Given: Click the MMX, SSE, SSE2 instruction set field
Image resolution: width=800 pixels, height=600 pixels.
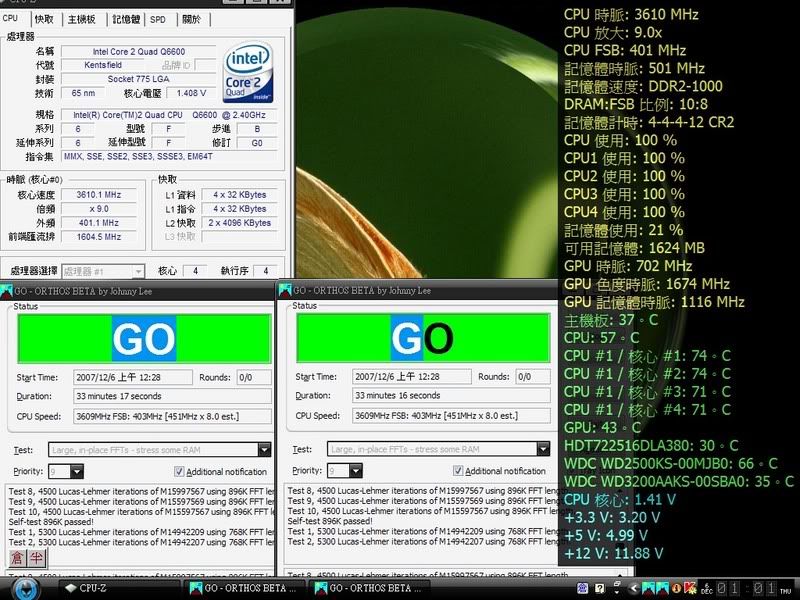Looking at the screenshot, I should coord(170,157).
